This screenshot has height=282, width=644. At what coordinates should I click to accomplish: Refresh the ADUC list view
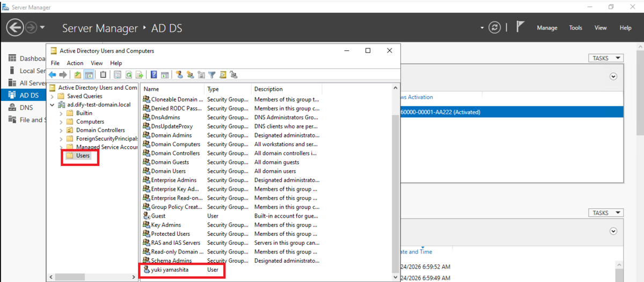tap(128, 75)
